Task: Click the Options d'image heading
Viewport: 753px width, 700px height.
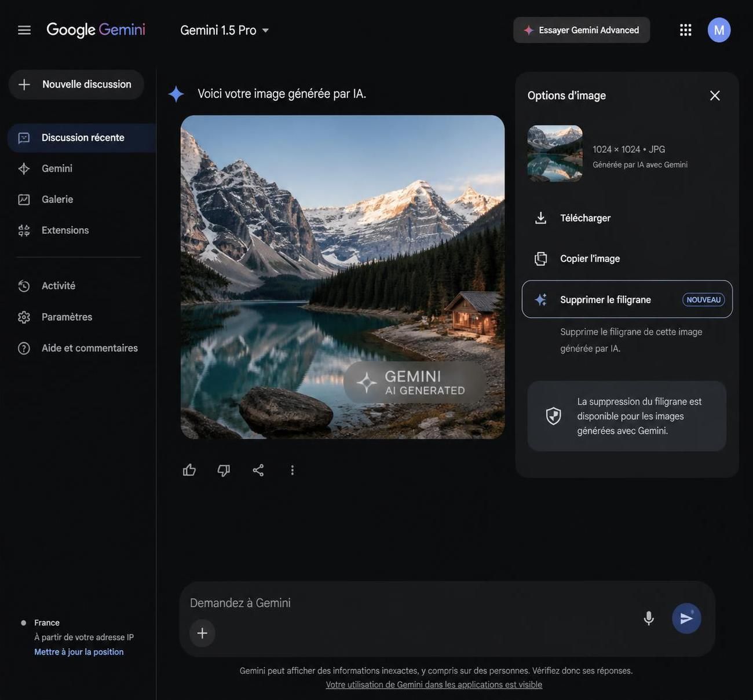Action: click(x=566, y=96)
